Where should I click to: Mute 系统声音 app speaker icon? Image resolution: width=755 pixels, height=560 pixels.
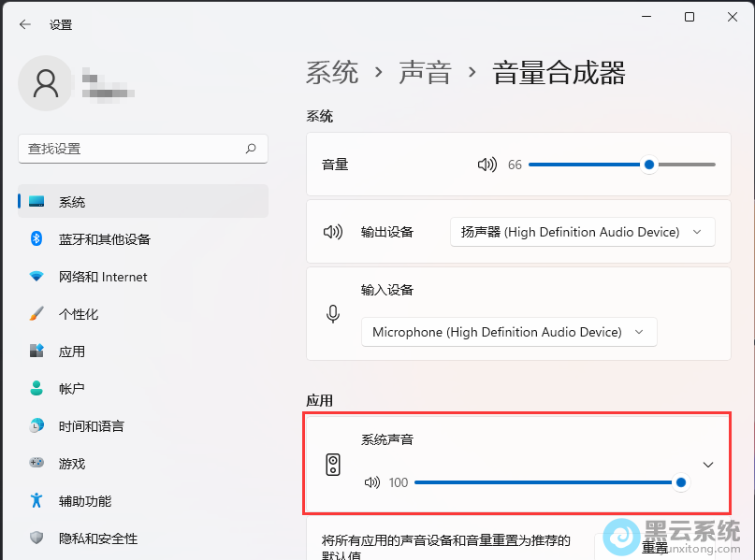click(372, 482)
